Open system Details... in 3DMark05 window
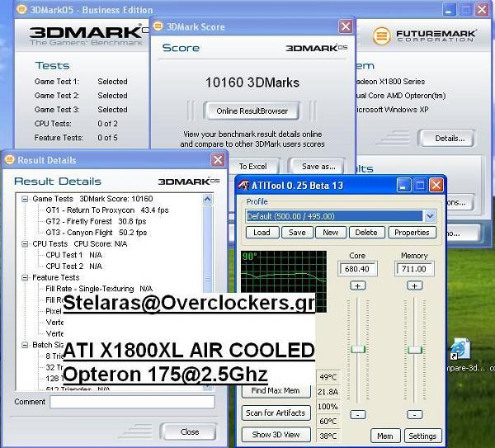The height and width of the screenshot is (448, 495). tap(446, 139)
